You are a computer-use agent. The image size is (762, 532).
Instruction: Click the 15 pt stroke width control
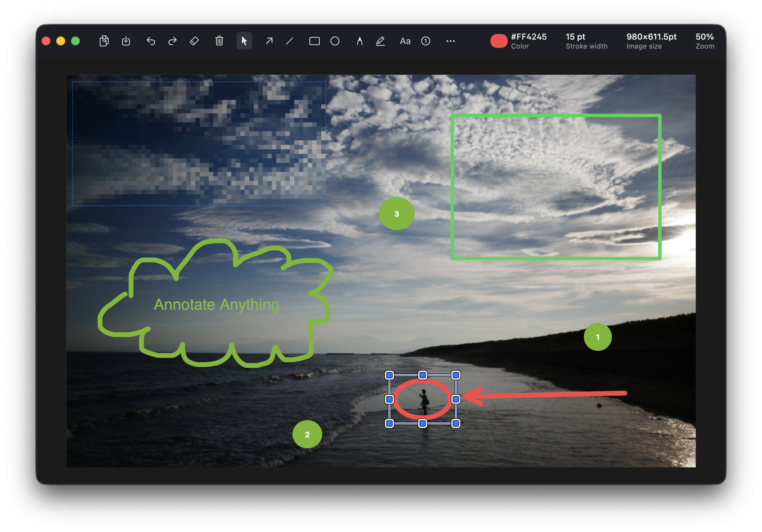(587, 41)
